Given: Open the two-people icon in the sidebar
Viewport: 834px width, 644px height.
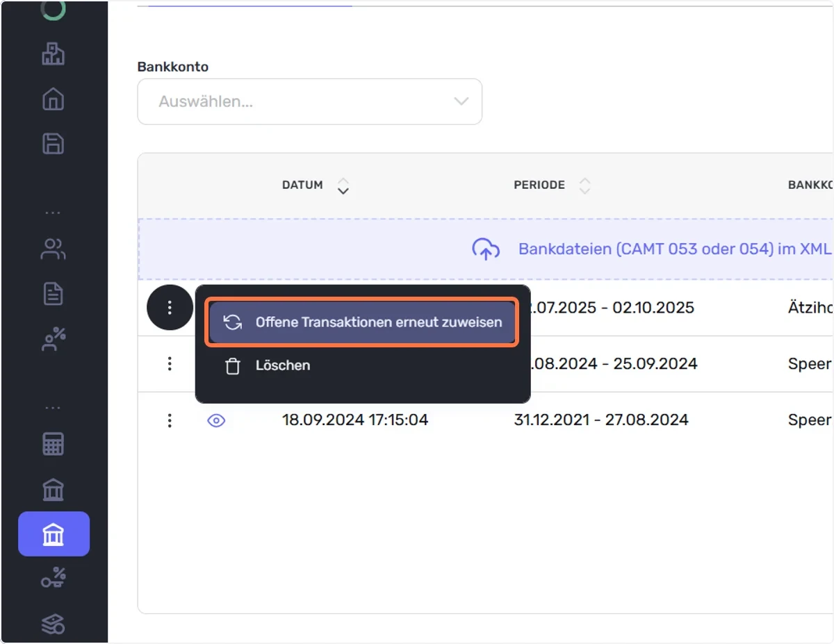Looking at the screenshot, I should click(x=54, y=249).
